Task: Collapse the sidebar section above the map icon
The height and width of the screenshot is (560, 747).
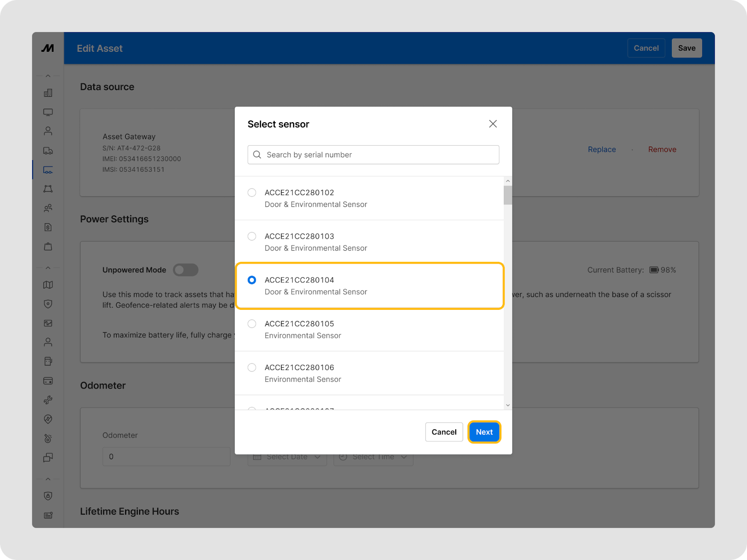Action: tap(48, 268)
